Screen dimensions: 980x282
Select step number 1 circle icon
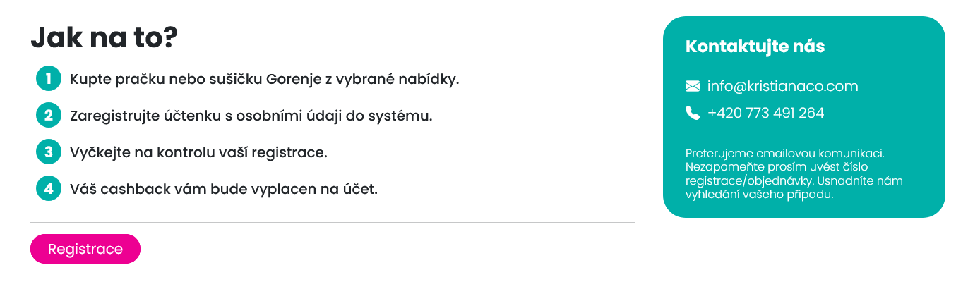click(48, 79)
